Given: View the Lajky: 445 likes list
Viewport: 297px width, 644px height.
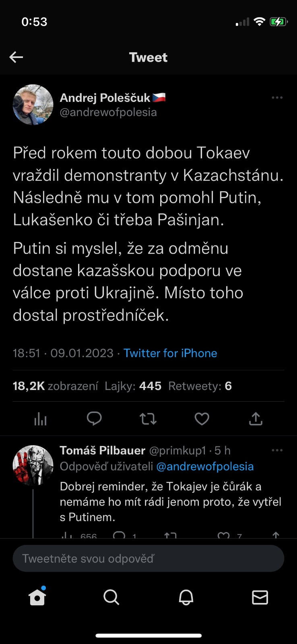Looking at the screenshot, I should point(133,386).
